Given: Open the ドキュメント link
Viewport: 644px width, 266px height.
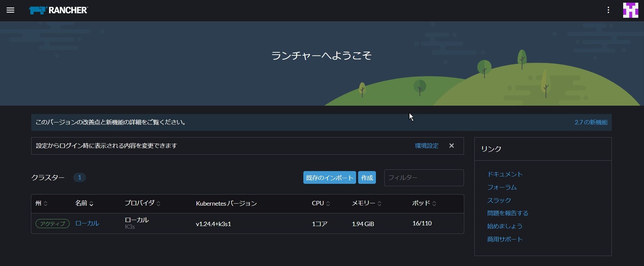Looking at the screenshot, I should [505, 174].
